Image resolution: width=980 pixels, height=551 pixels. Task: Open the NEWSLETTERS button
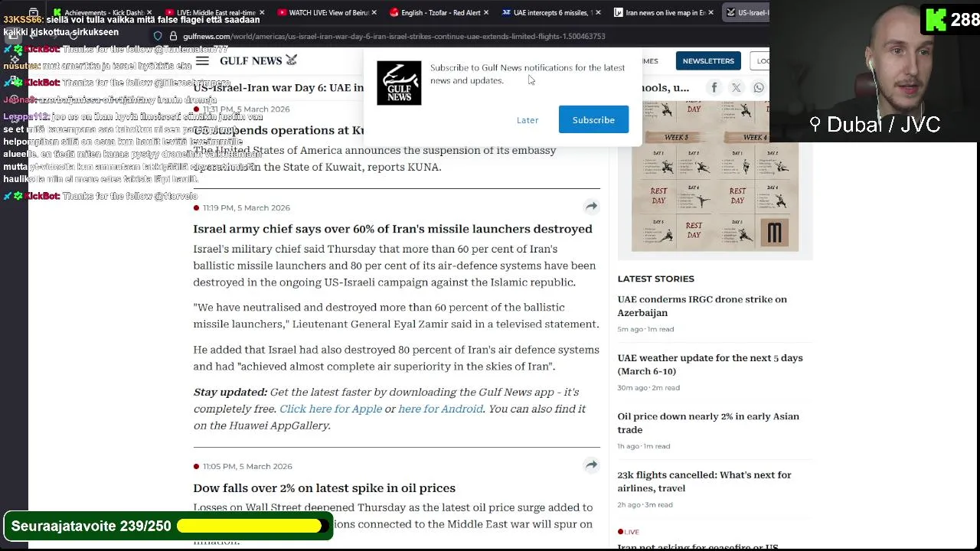708,60
